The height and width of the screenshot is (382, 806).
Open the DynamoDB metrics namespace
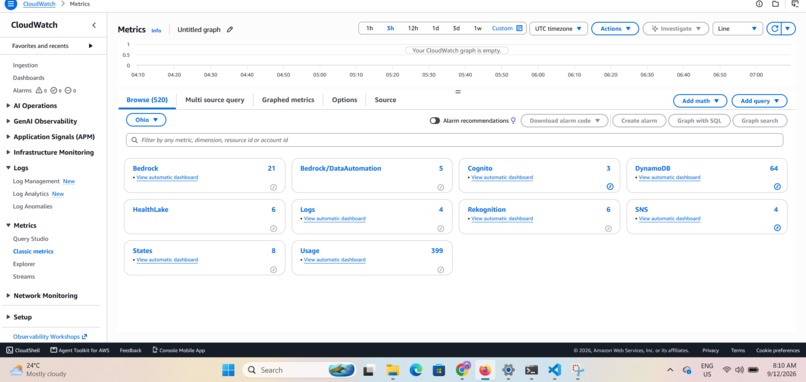652,168
